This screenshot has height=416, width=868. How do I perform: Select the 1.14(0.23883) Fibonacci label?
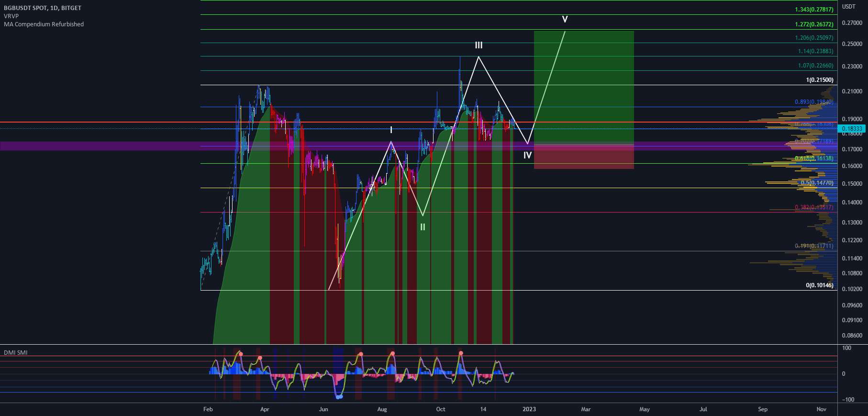point(815,51)
